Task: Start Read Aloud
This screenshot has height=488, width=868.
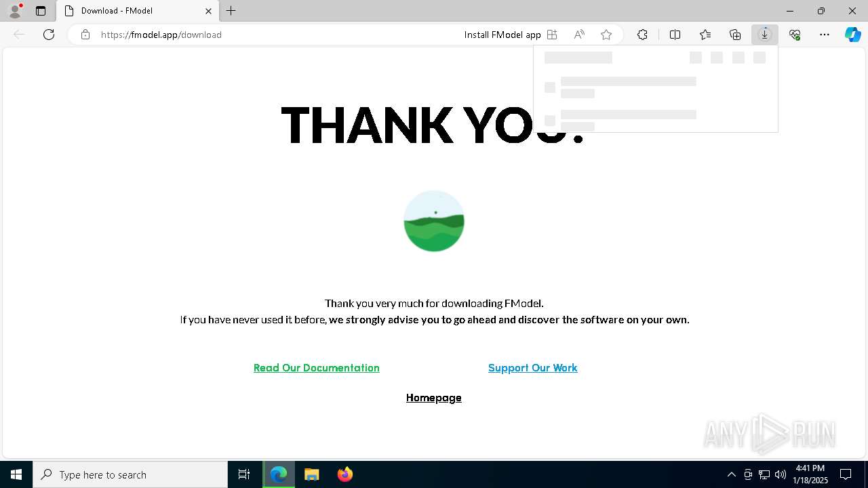Action: [579, 35]
